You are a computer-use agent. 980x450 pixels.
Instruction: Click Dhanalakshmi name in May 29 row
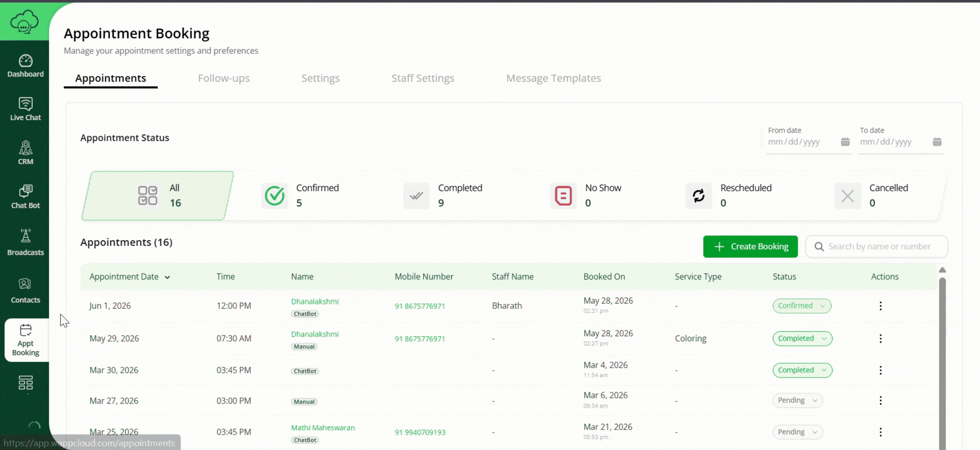(x=315, y=334)
